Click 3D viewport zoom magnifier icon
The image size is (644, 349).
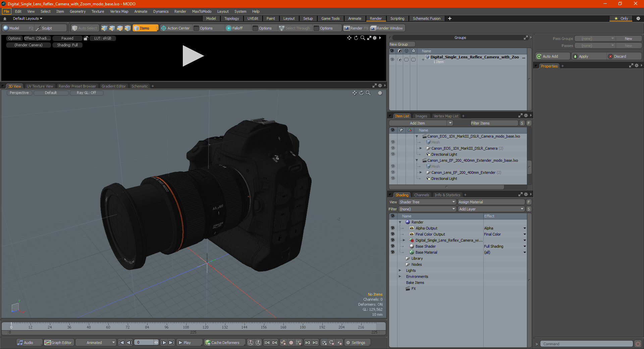(x=368, y=93)
